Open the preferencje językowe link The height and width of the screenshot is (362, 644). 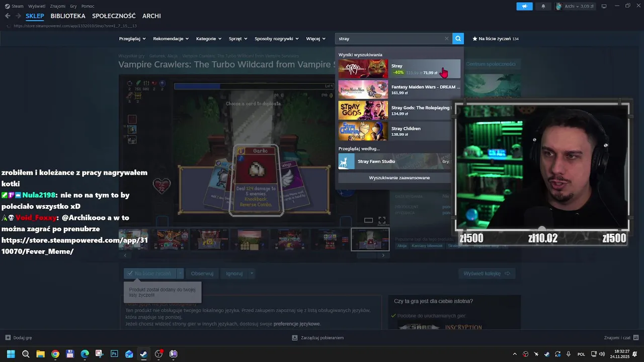296,324
